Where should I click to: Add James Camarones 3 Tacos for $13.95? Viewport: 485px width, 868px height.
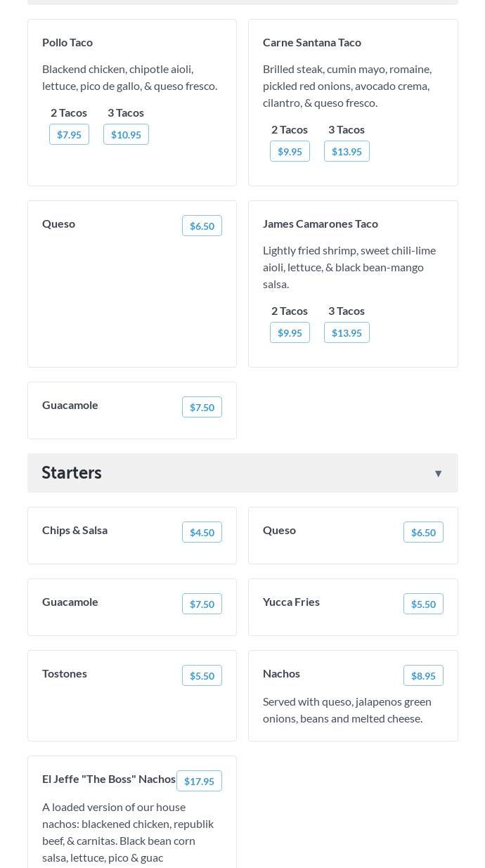347,332
